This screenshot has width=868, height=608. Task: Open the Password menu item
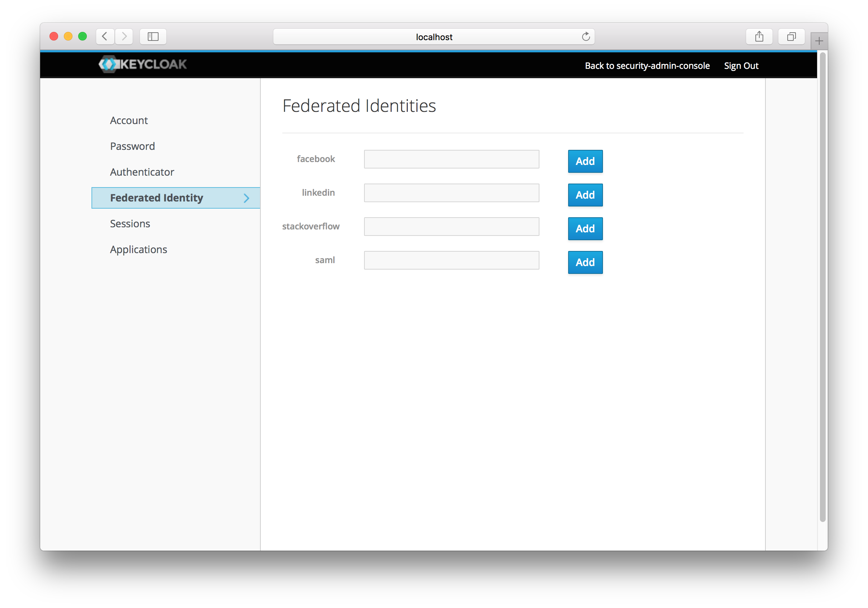point(132,146)
